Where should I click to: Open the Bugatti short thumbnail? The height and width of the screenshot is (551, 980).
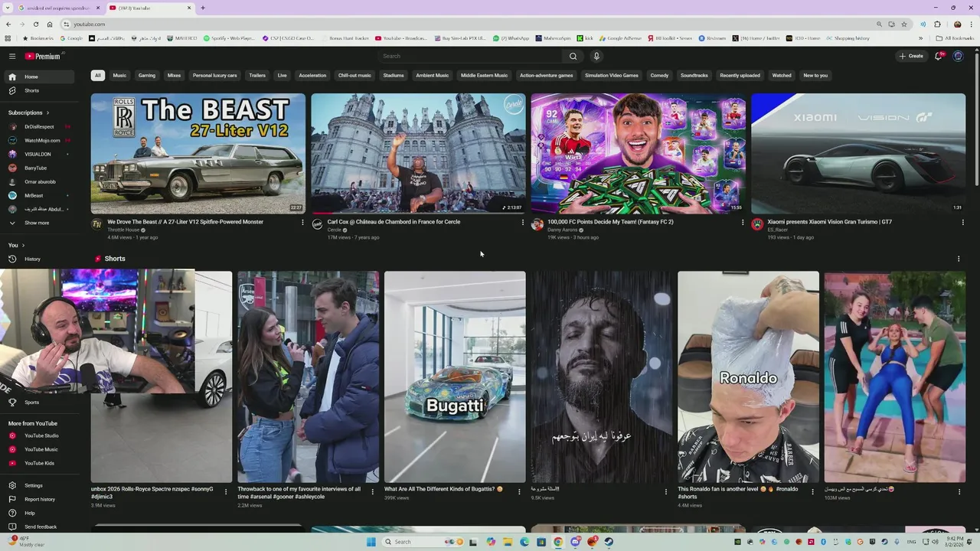point(455,377)
